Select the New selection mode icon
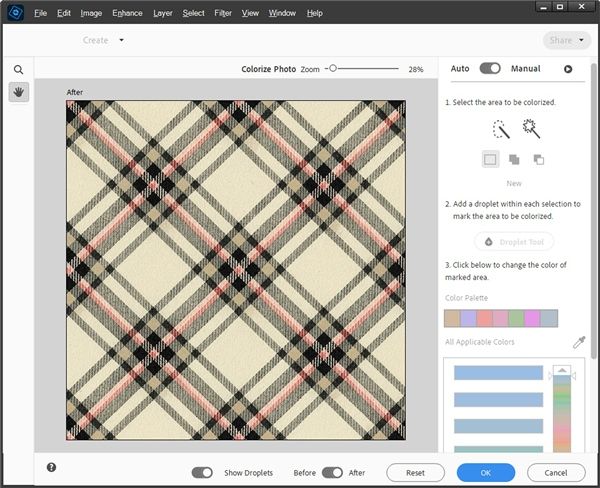The width and height of the screenshot is (600, 488). (490, 159)
